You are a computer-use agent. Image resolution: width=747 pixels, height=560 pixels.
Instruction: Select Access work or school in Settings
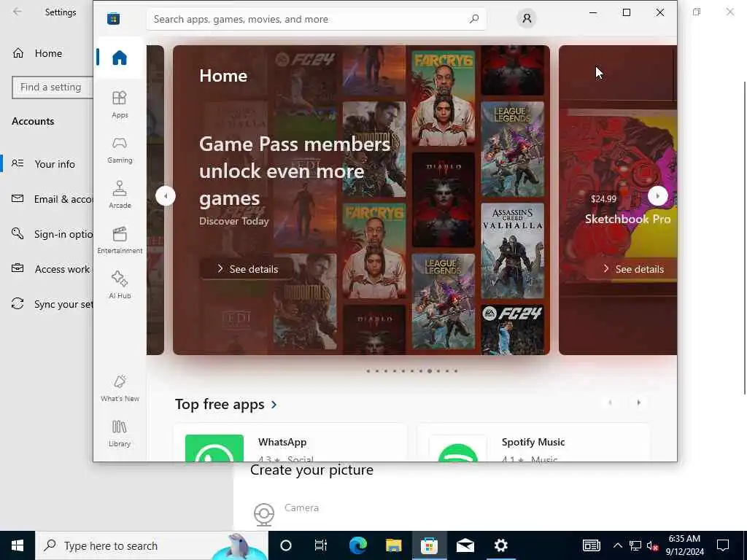pos(47,269)
